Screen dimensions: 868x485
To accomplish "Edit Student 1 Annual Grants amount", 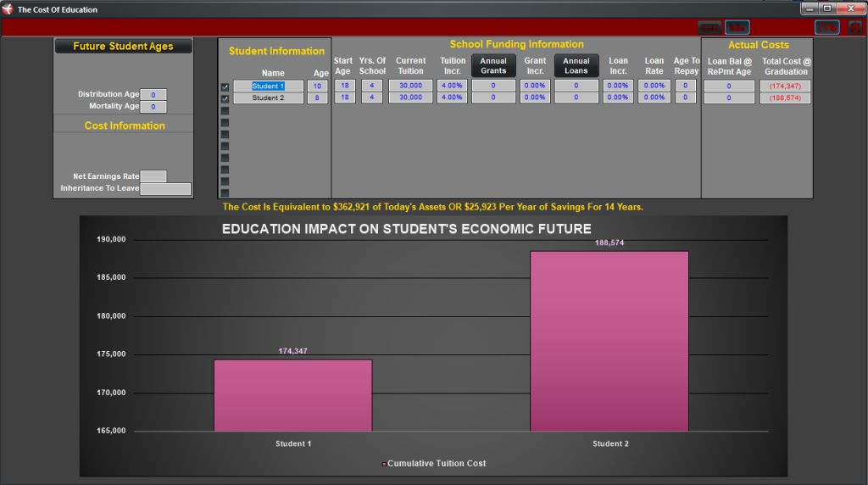I will tap(493, 86).
